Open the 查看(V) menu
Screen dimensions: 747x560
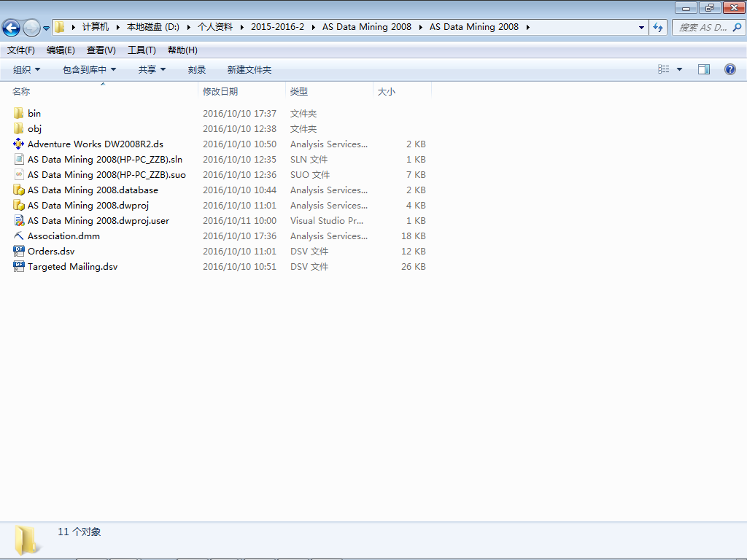click(x=101, y=50)
